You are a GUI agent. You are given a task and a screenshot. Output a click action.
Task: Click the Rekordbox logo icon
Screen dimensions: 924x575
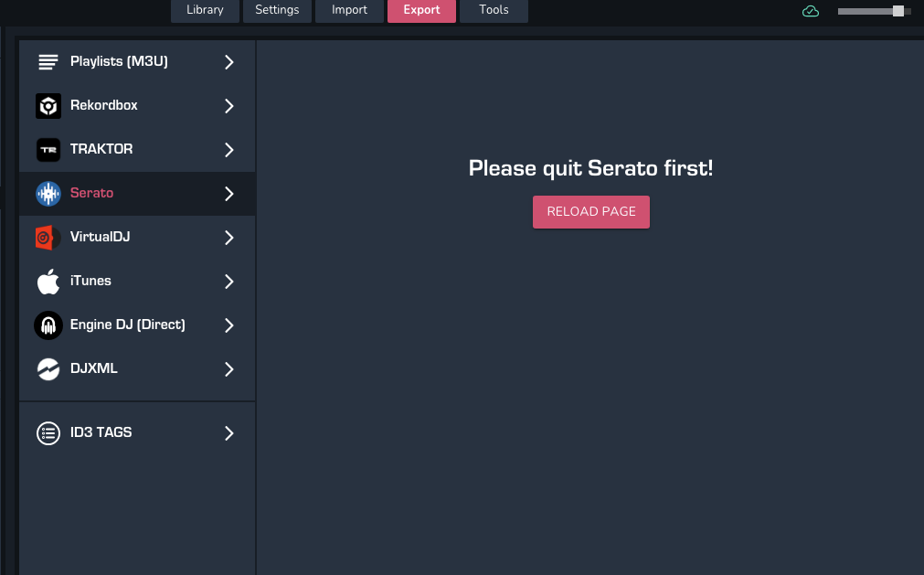pos(48,106)
